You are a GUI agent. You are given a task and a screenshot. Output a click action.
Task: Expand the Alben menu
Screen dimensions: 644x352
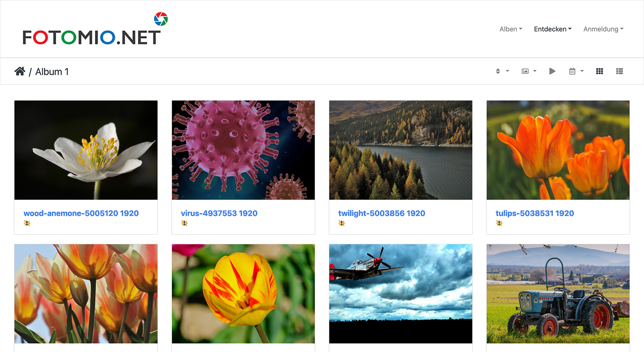tap(511, 29)
